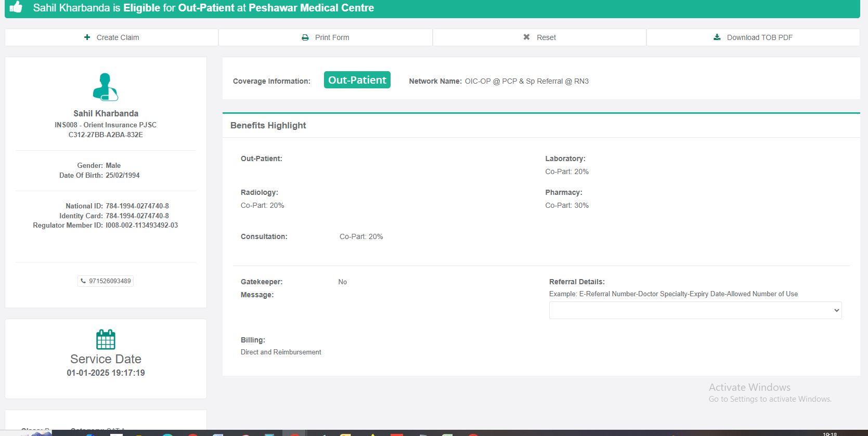868x436 pixels.
Task: Click the Identity Card number value
Action: [137, 216]
